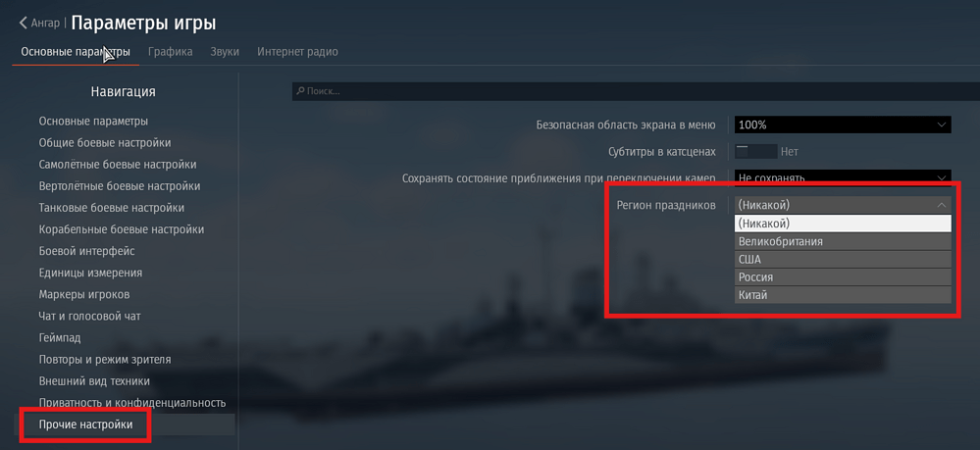The width and height of the screenshot is (980, 450).
Task: Choose США from the region list
Action: click(843, 260)
